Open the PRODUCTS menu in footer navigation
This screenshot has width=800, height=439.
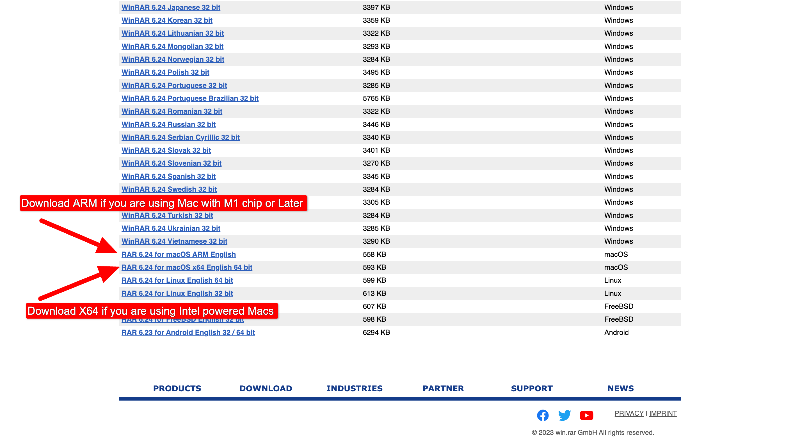177,388
